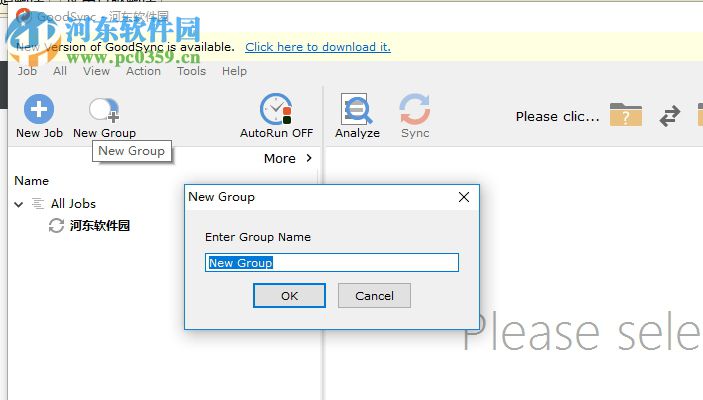Viewport: 703px width, 400px height.
Task: Cancel the New Group dialog
Action: 374,296
